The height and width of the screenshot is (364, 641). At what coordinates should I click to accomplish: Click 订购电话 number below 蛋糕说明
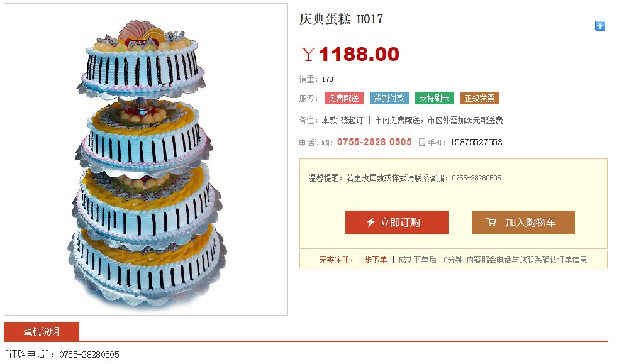pyautogui.click(x=89, y=355)
